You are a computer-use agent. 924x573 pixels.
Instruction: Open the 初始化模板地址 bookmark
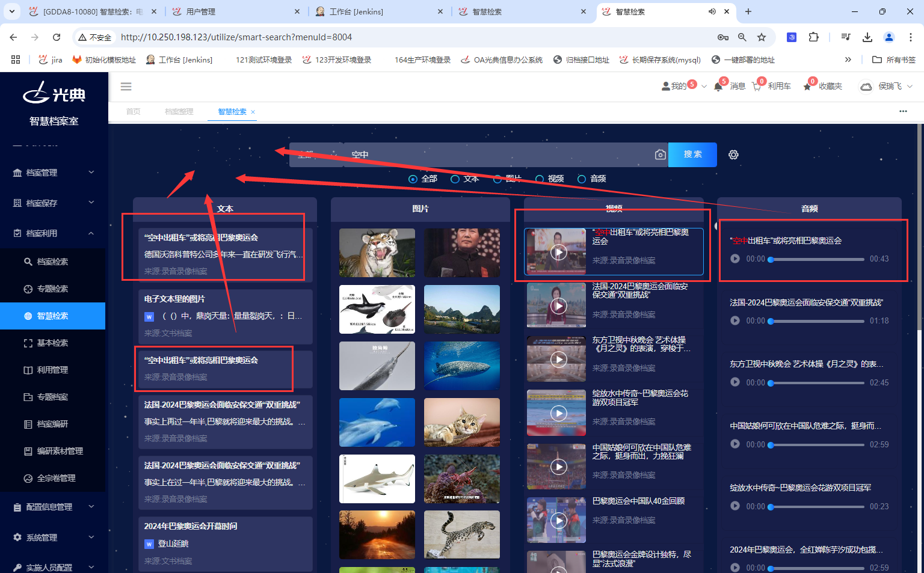[103, 60]
